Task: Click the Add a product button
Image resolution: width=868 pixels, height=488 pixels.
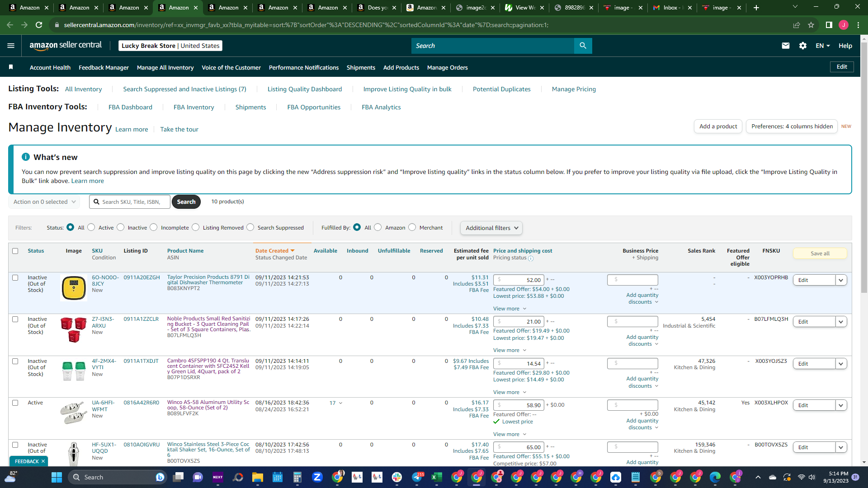Action: (718, 127)
